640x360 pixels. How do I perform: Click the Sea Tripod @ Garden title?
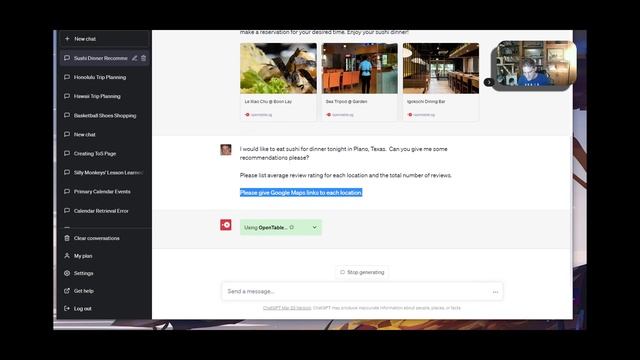[x=347, y=102]
